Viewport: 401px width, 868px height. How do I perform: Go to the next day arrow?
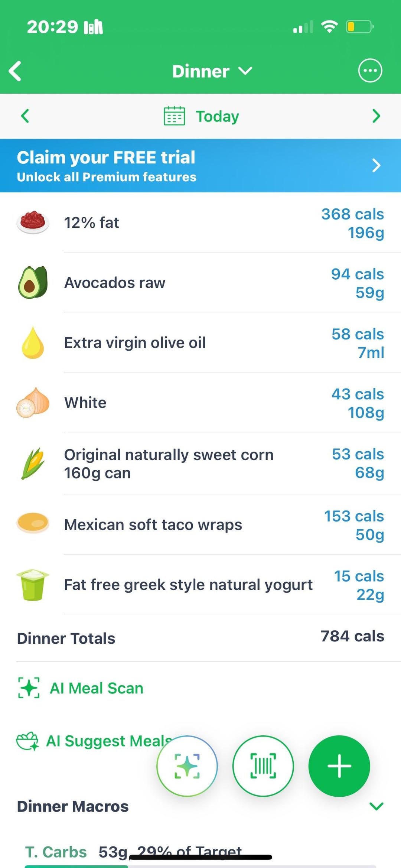(376, 116)
